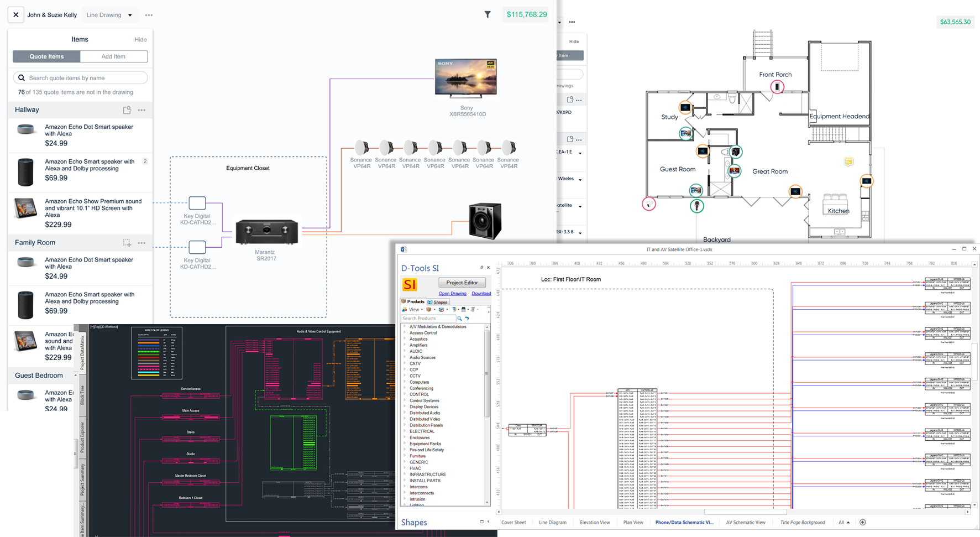Expand the EA-1 item dropdown arrow
Screen dimensions: 980x537
580,153
